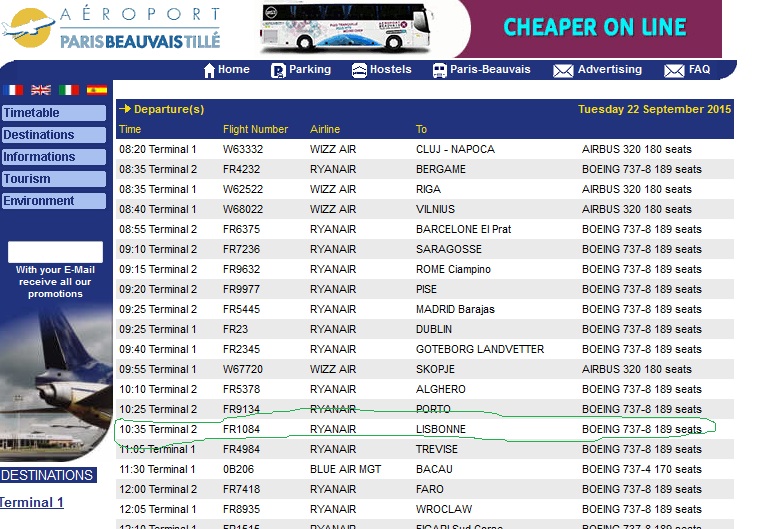This screenshot has height=529, width=771.
Task: Open the Parking menu link
Action: coord(310,69)
